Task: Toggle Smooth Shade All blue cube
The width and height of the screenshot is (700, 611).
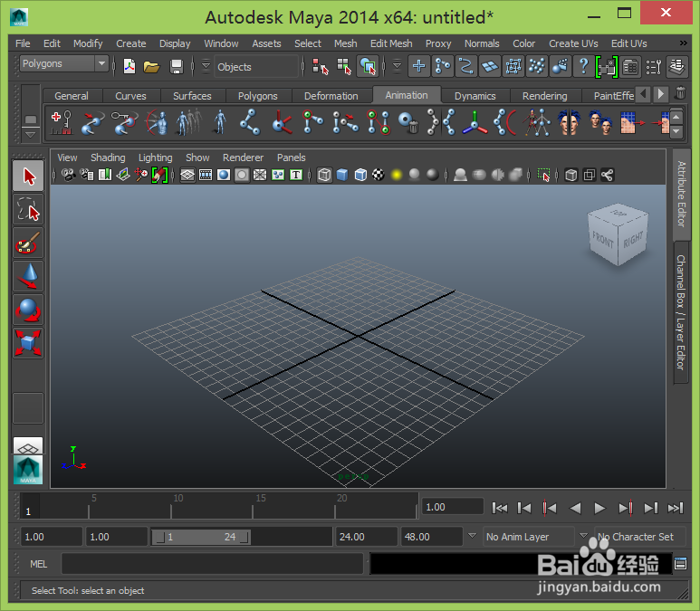Action: [x=342, y=175]
